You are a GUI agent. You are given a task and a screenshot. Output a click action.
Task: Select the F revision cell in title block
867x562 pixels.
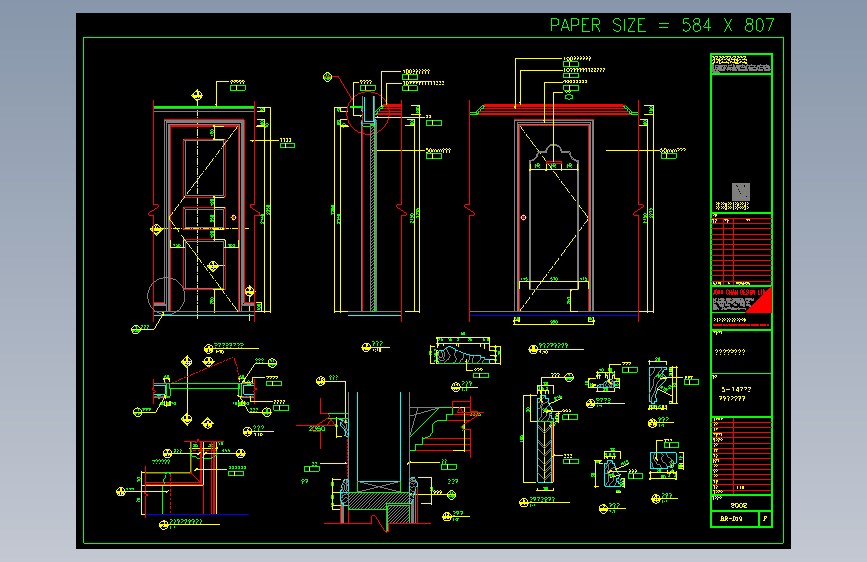point(765,519)
